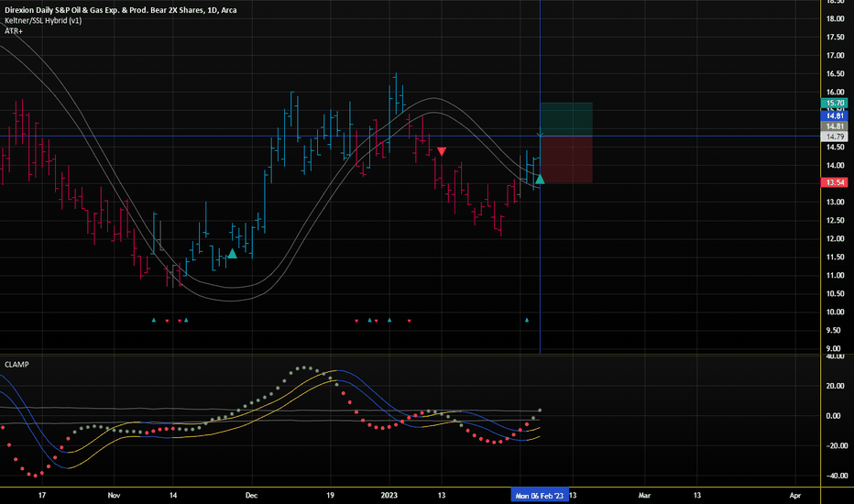This screenshot has width=854, height=504.
Task: Click the last green dot of the CLAMP oscillator
Action: click(540, 411)
